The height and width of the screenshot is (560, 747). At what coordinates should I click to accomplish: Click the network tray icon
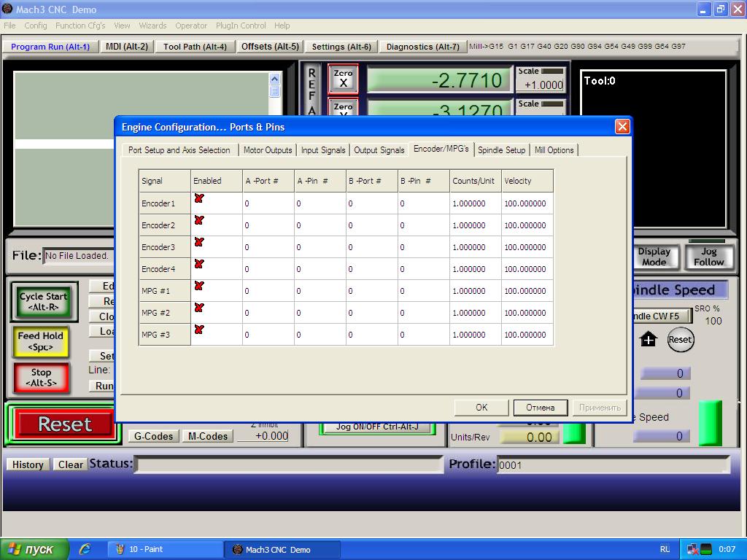692,550
